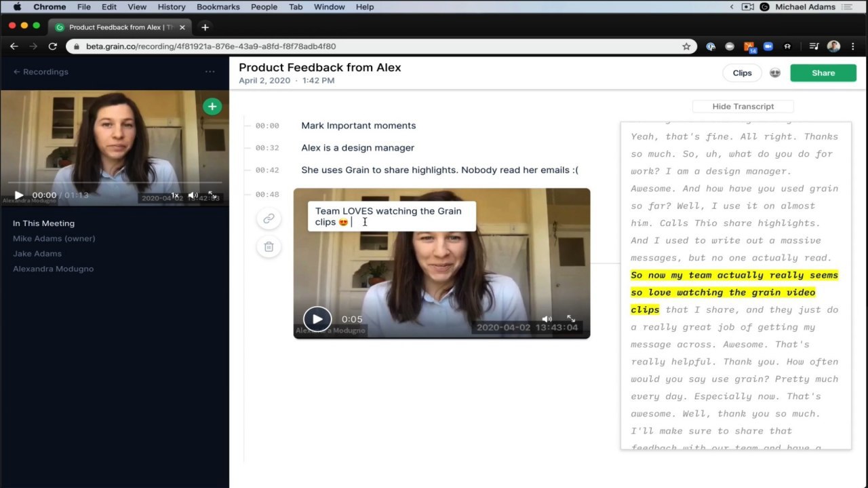
Task: Open the People menu
Action: coord(264,7)
